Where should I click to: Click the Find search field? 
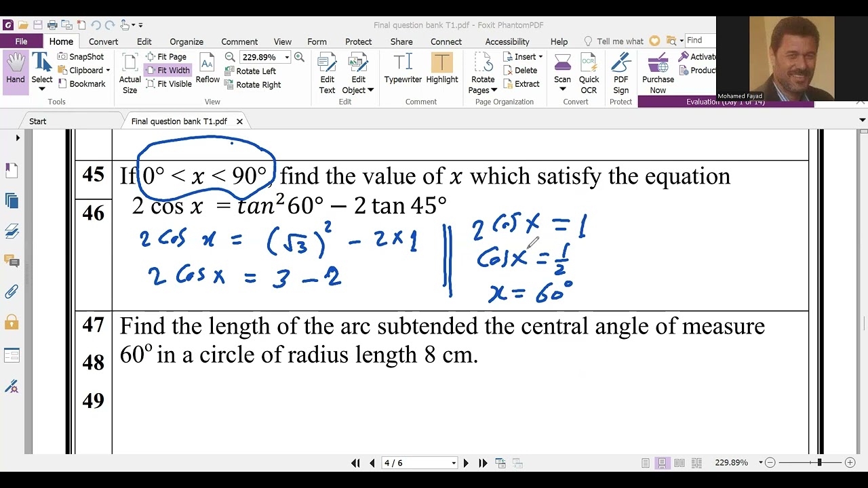coord(700,41)
